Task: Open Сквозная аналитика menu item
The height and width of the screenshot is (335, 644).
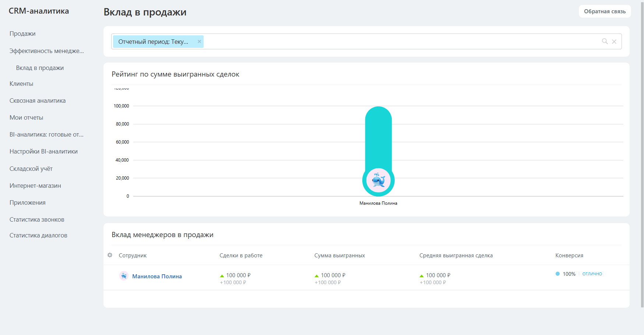Action: [x=38, y=100]
